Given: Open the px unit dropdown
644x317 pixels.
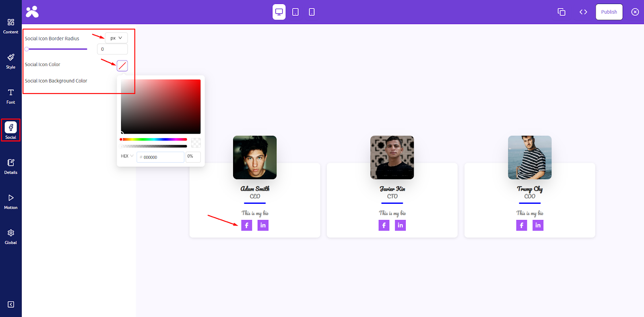Looking at the screenshot, I should point(116,38).
